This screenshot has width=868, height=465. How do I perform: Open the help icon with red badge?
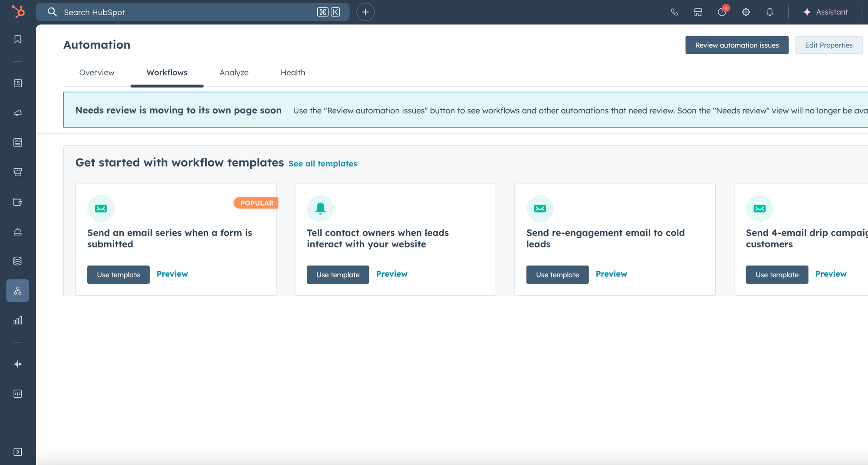pos(722,12)
